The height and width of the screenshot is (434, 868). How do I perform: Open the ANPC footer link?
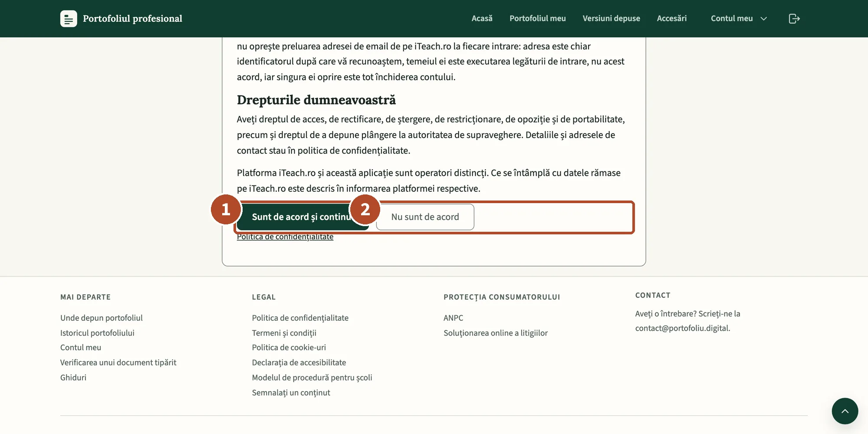pyautogui.click(x=454, y=318)
